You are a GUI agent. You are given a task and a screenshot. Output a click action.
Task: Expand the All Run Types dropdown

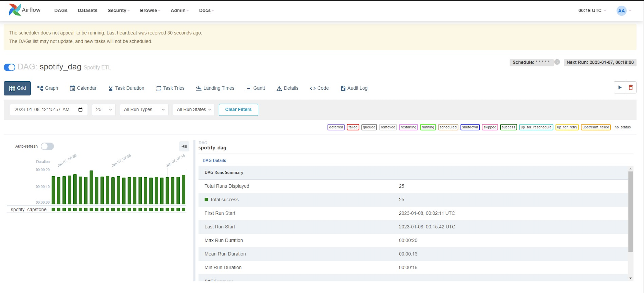pos(144,110)
